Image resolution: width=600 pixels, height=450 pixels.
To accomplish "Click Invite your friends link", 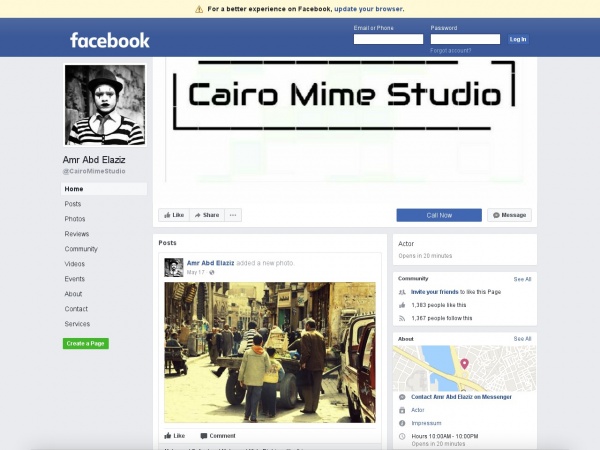I will [434, 292].
